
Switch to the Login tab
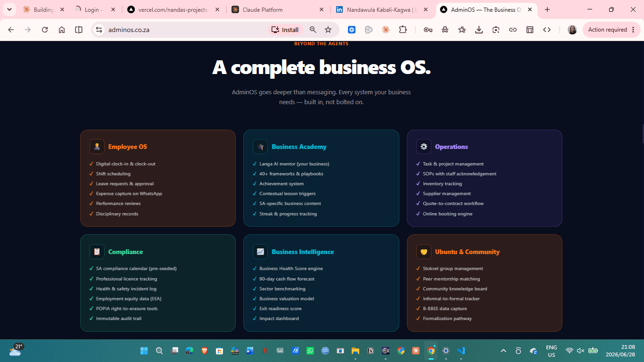95,9
